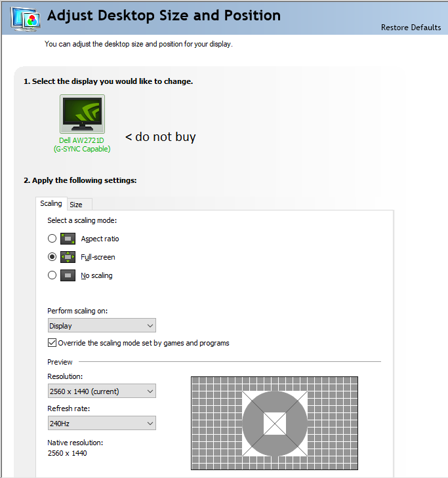The width and height of the screenshot is (448, 478).
Task: Select the Full-screen radio button
Action: (x=52, y=257)
